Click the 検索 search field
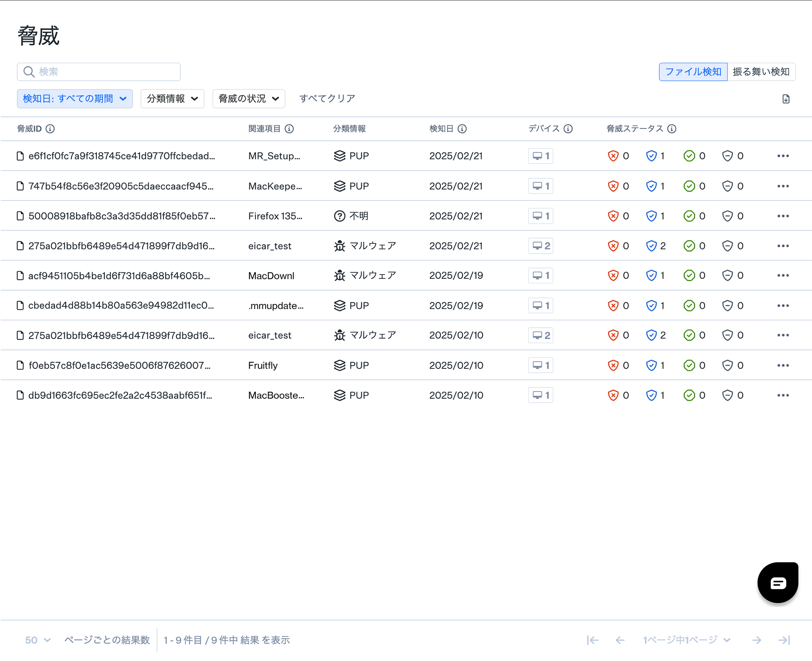 pos(99,72)
